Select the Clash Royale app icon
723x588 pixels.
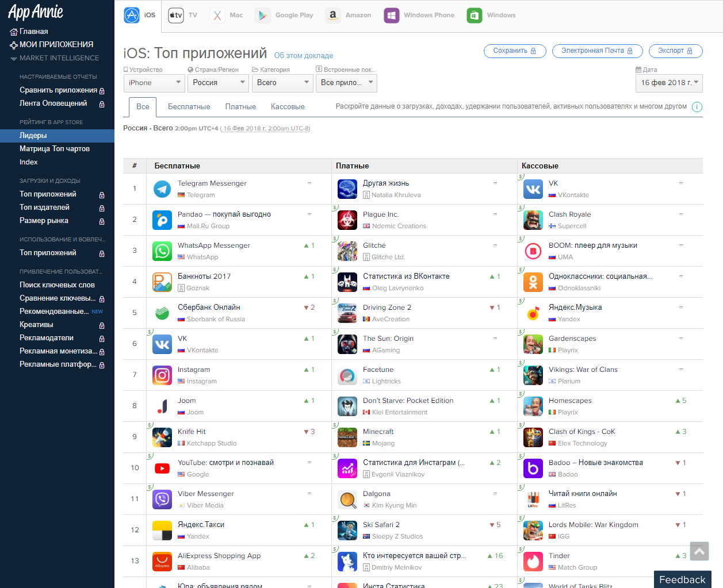pyautogui.click(x=533, y=220)
